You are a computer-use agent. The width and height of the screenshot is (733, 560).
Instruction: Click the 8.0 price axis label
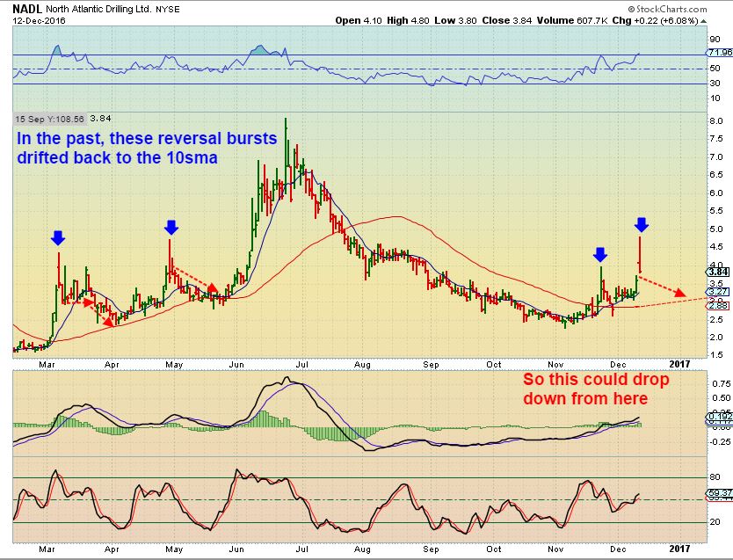point(716,120)
